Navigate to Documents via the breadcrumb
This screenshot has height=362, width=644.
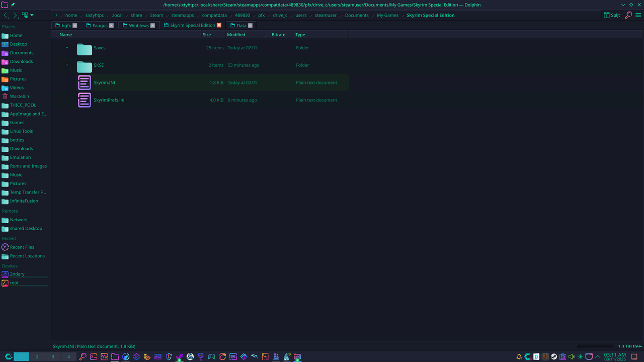coord(356,15)
